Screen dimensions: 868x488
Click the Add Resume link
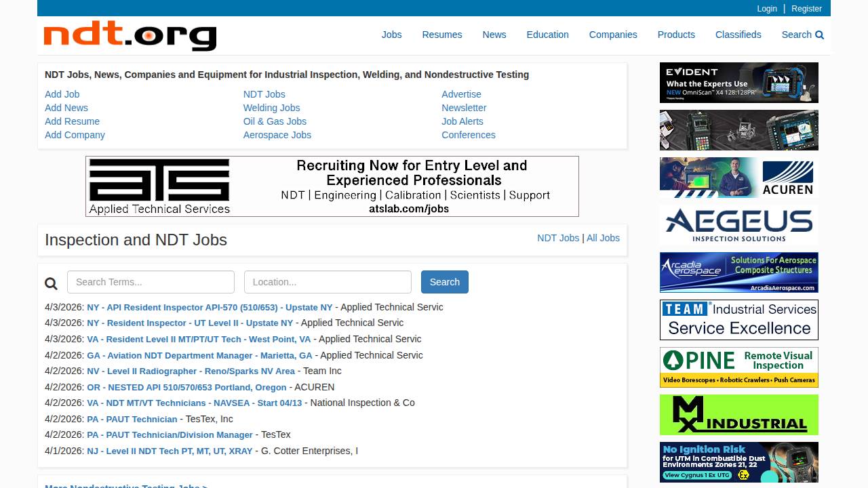tap(72, 121)
